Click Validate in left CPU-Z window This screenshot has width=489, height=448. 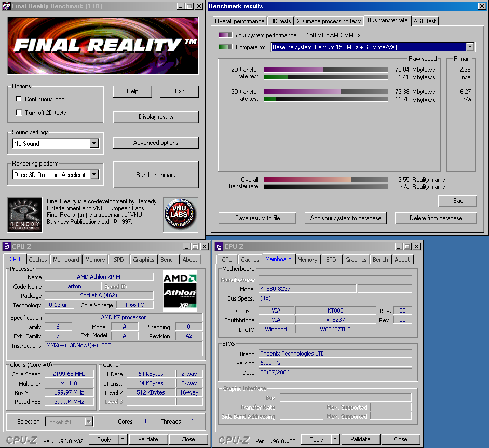tap(148, 439)
